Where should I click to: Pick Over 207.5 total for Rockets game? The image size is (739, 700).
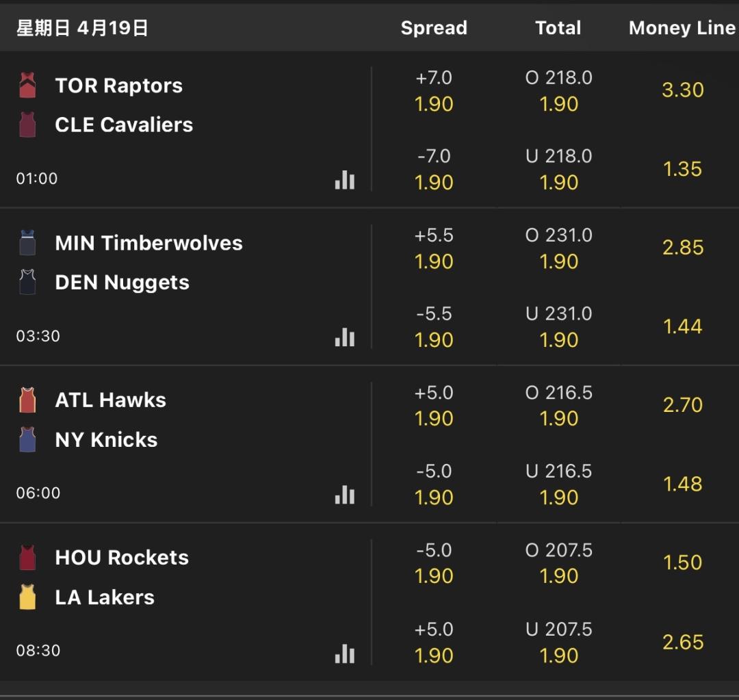tap(558, 563)
